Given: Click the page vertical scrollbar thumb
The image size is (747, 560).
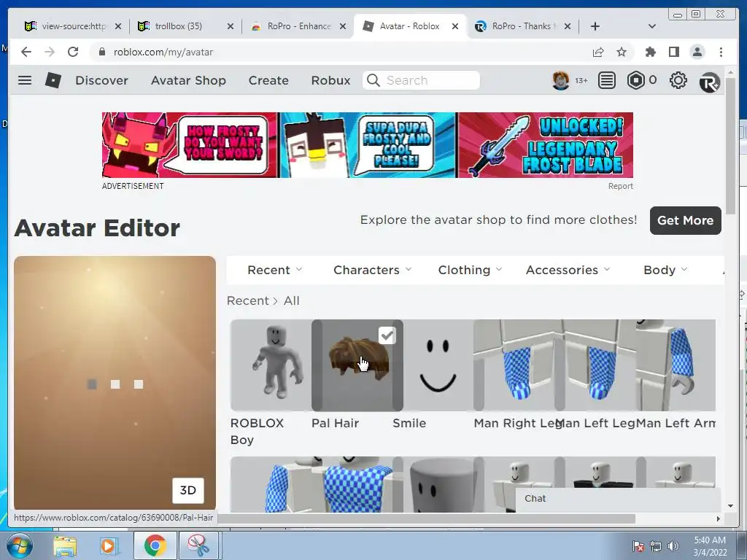Looking at the screenshot, I should point(731,145).
